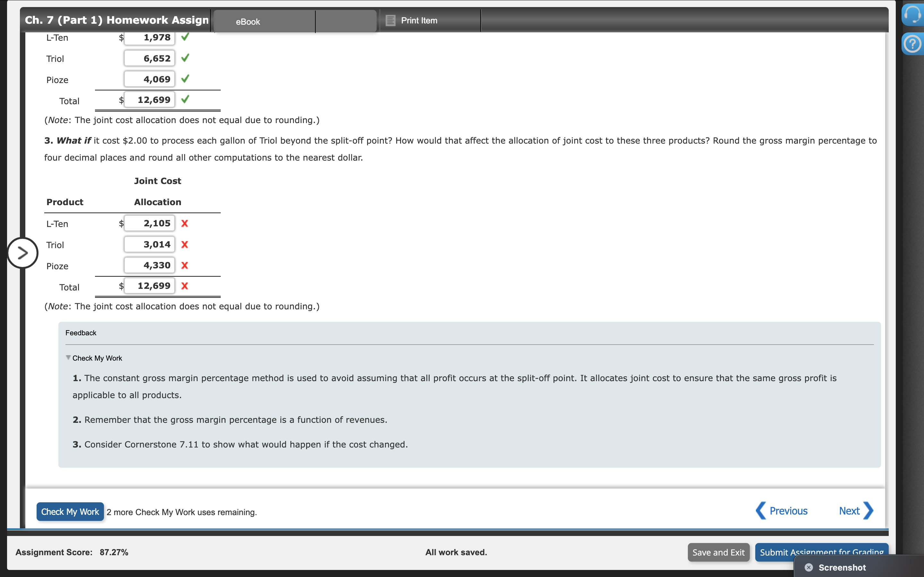Click the incorrect Total 12,699 field
Viewport: 924px width, 577px height.
click(x=150, y=286)
